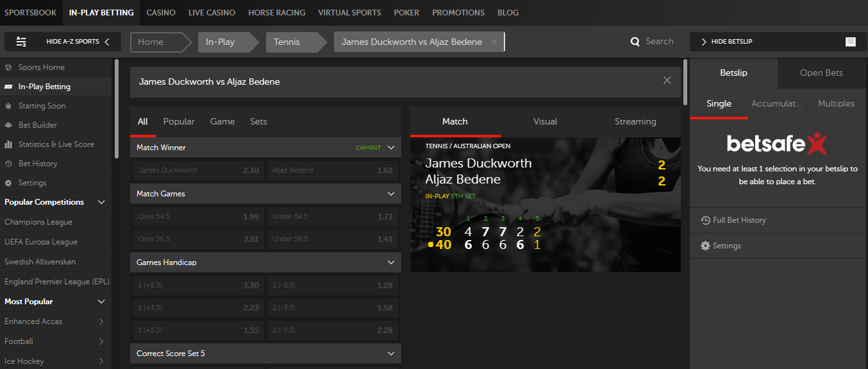
Task: Click the betslip receipt icon in header
Action: click(851, 42)
